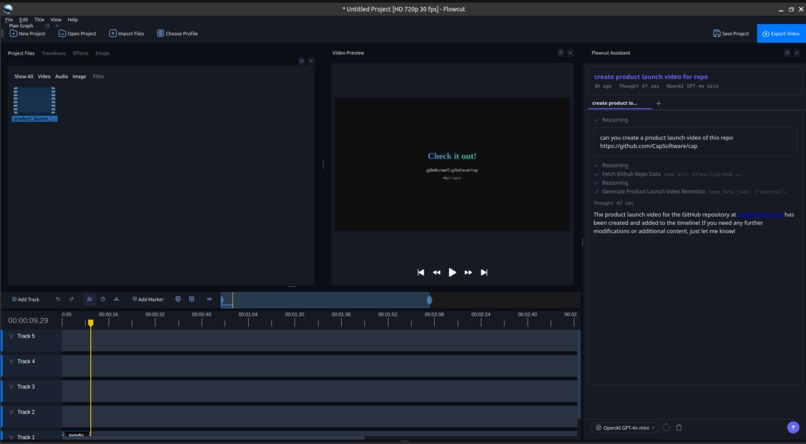The height and width of the screenshot is (444, 806).
Task: Float the Project Files panel
Action: pyautogui.click(x=302, y=61)
